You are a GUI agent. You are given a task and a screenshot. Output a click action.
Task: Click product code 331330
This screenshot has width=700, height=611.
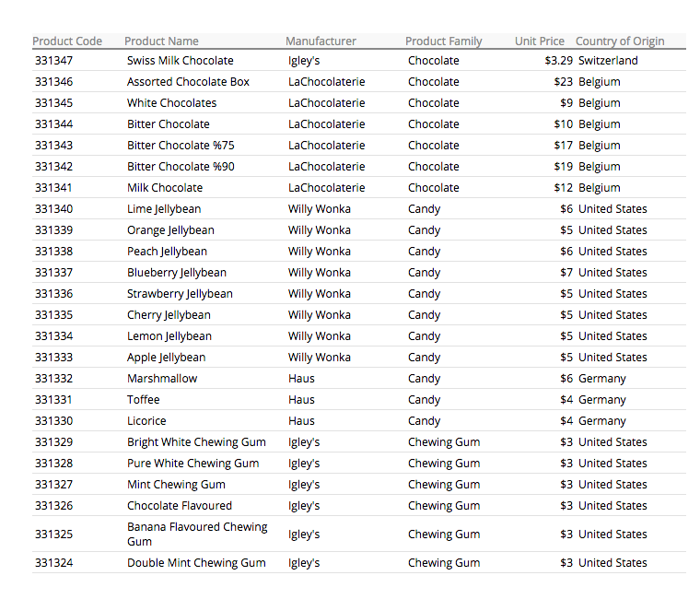[54, 421]
